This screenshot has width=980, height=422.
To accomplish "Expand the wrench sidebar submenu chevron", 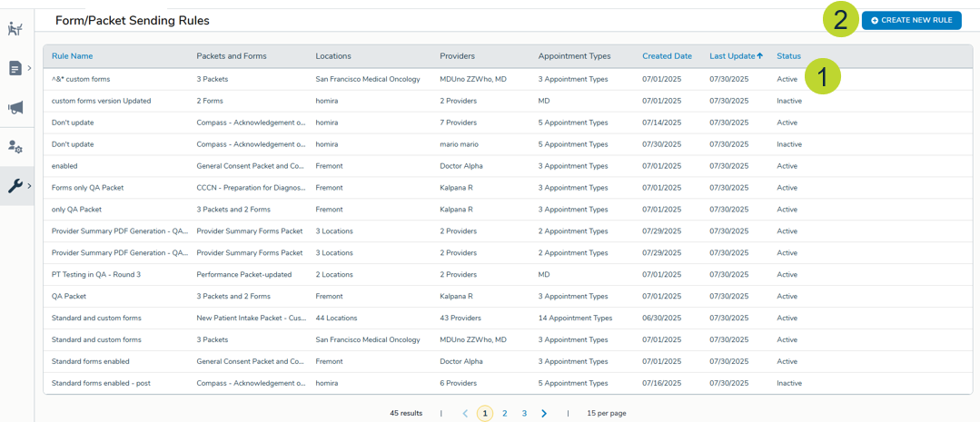I will pos(29,186).
